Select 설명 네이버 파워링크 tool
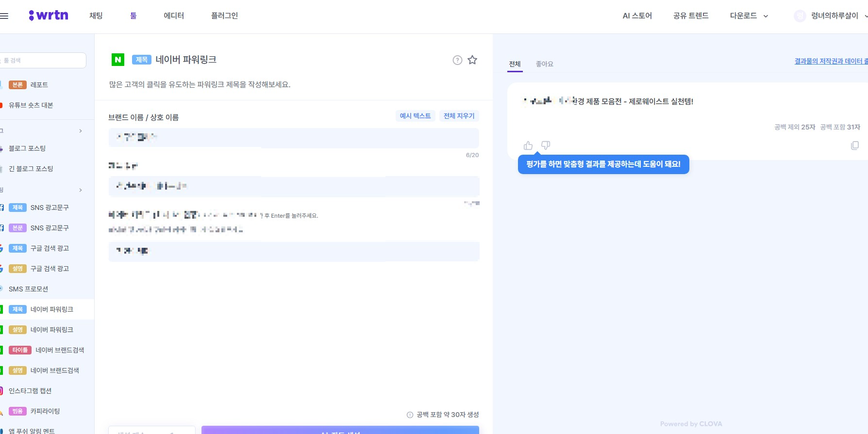This screenshot has width=868, height=434. 47,330
